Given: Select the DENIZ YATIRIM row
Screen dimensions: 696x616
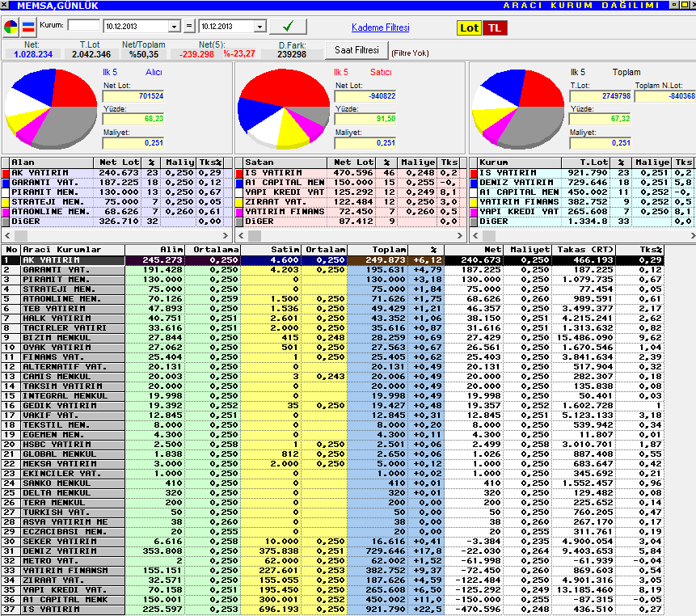Looking at the screenshot, I should pos(332,551).
